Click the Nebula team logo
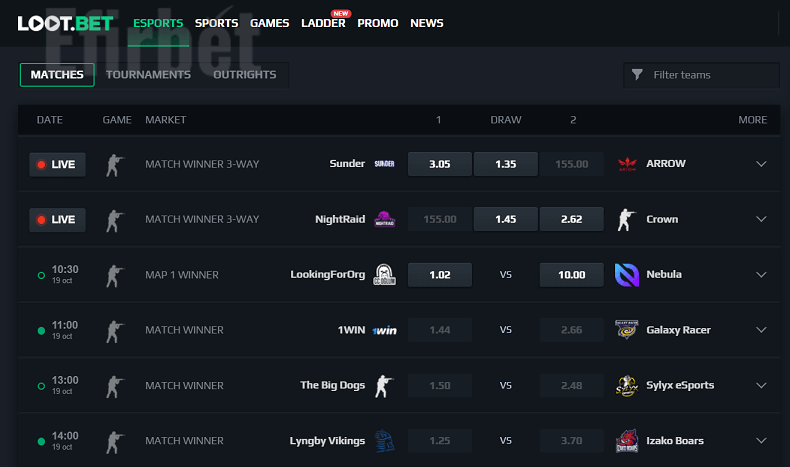This screenshot has width=790, height=467. pyautogui.click(x=628, y=275)
